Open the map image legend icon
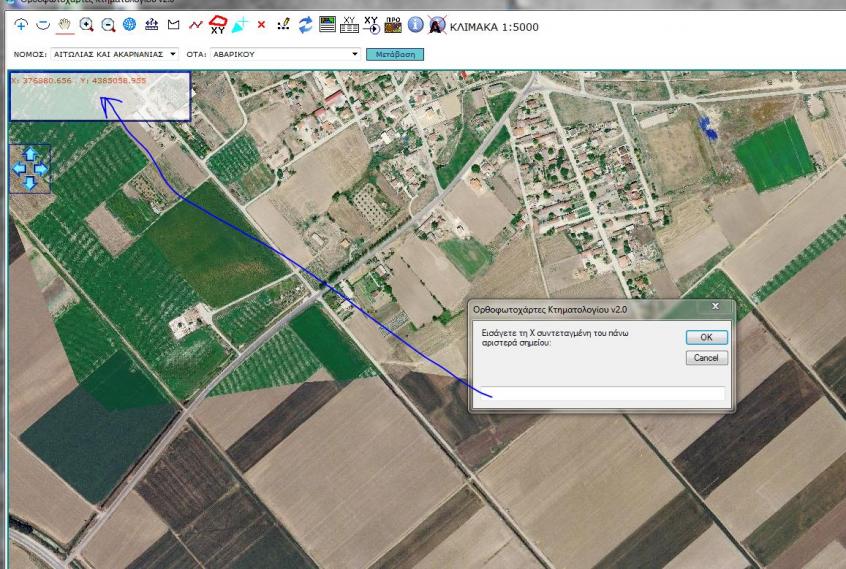 coord(328,24)
